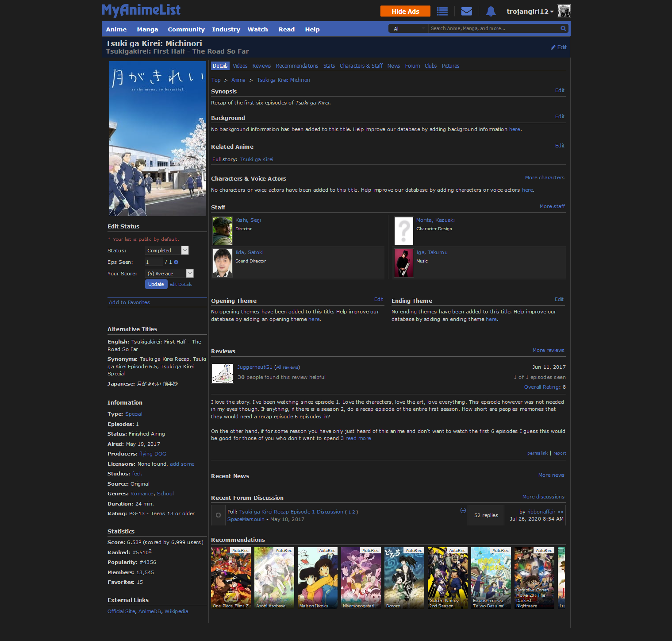The image size is (672, 641).
Task: Open the Help navigation menu
Action: 312,29
